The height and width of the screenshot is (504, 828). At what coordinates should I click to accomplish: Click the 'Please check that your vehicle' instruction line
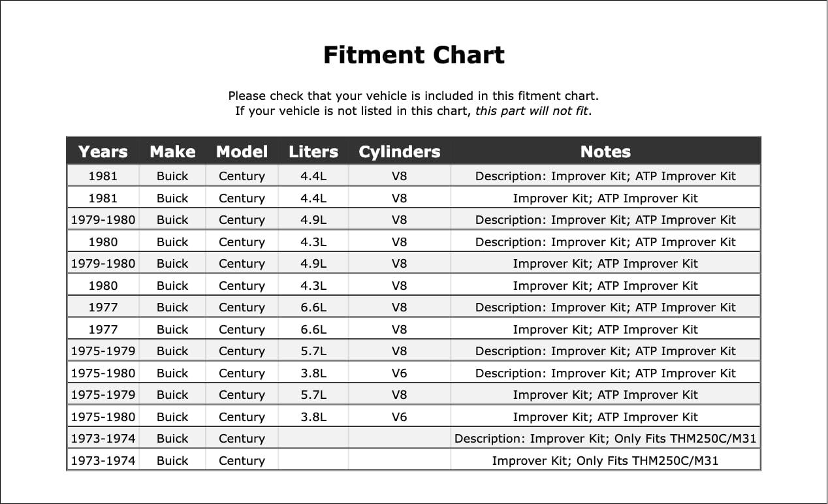(413, 95)
